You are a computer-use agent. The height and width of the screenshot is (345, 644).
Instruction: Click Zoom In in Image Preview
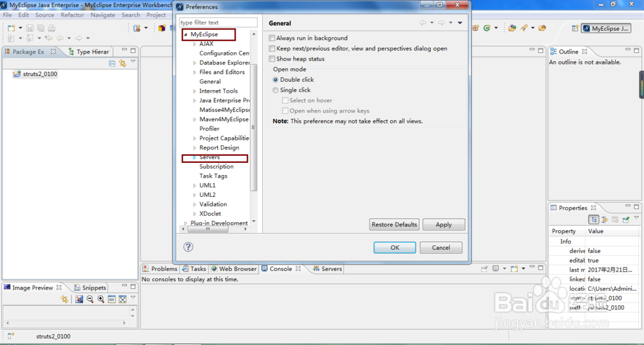click(x=100, y=299)
